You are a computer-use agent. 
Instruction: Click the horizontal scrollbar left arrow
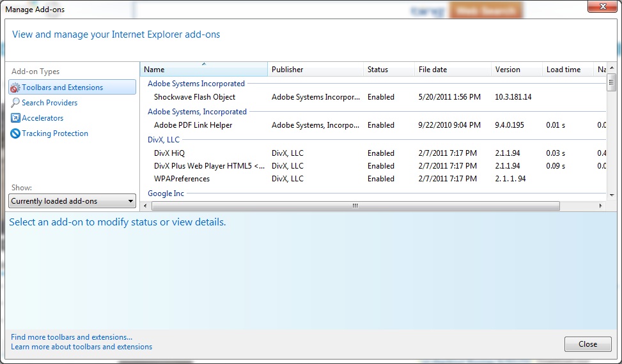(x=145, y=206)
